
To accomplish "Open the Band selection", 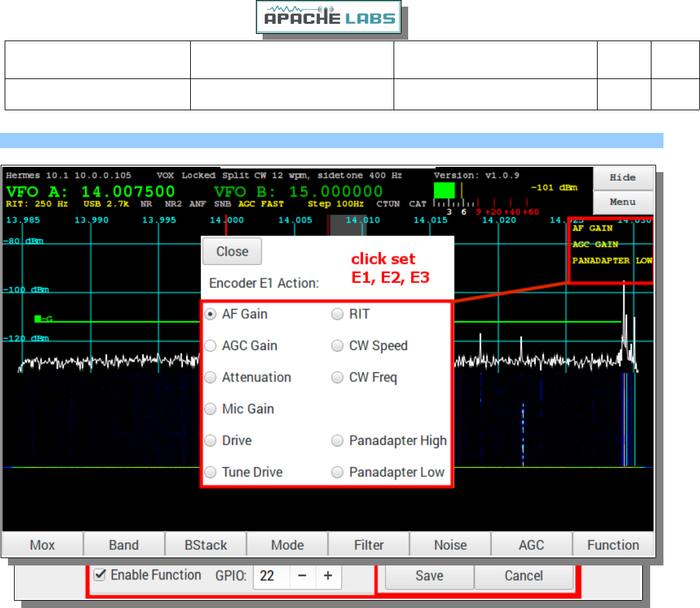I will pyautogui.click(x=124, y=545).
